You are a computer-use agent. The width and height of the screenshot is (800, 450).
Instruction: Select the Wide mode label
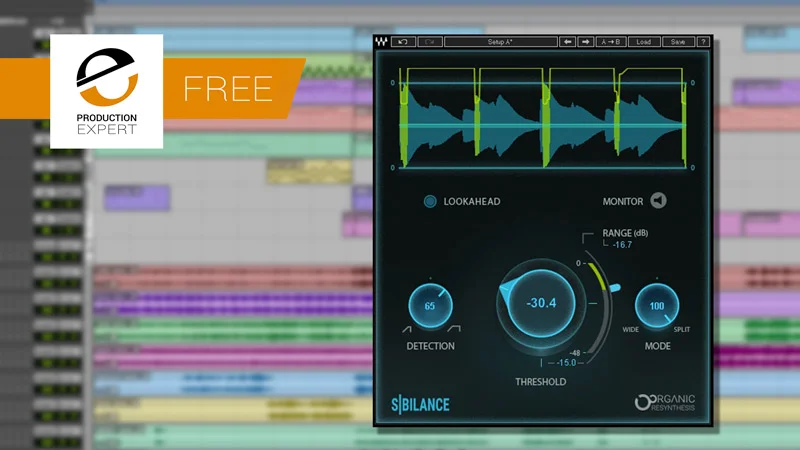point(631,330)
